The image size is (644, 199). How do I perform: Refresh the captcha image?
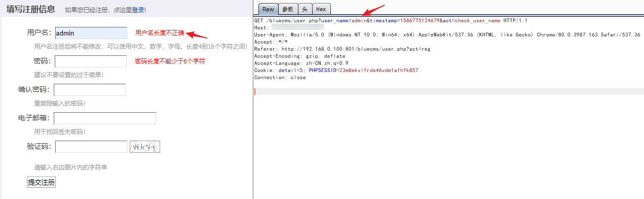click(x=145, y=147)
